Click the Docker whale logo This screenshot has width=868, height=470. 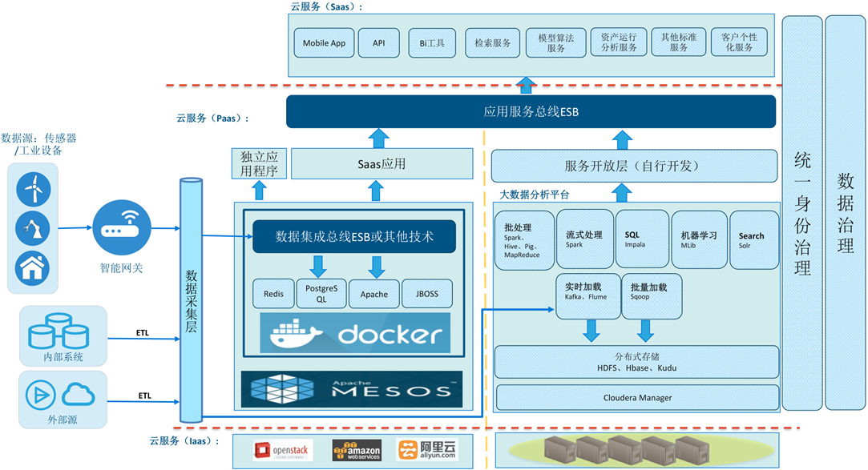(355, 333)
